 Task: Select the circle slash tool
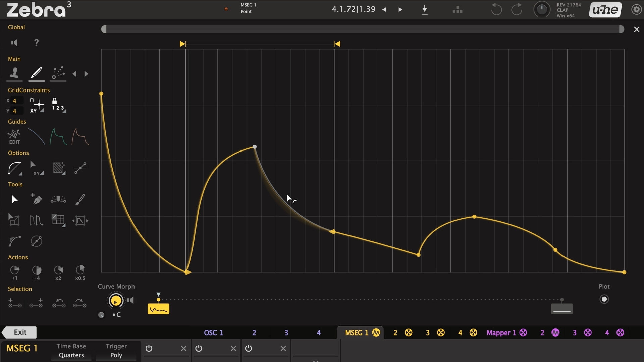(x=36, y=241)
